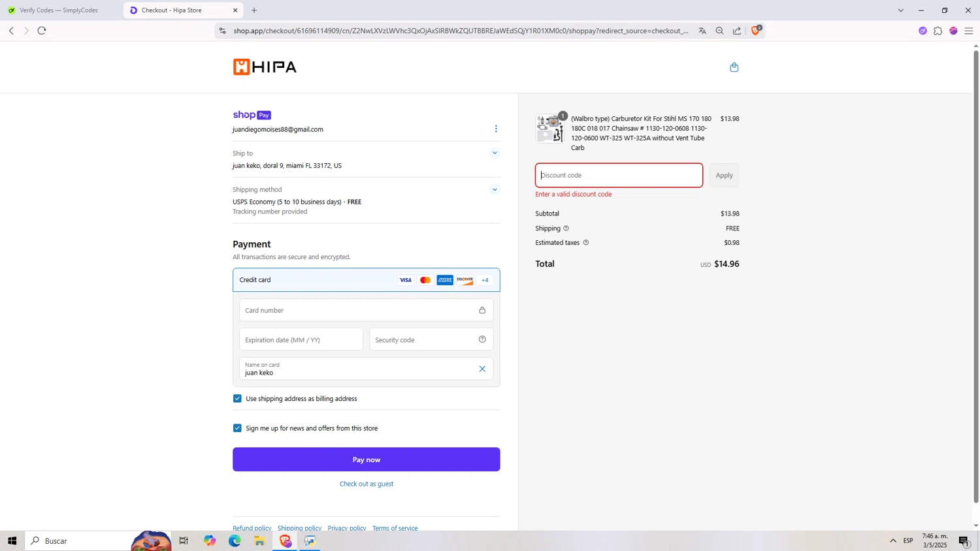Image resolution: width=980 pixels, height=551 pixels.
Task: Close the Checkout - Hipa Store tab
Action: click(x=235, y=10)
